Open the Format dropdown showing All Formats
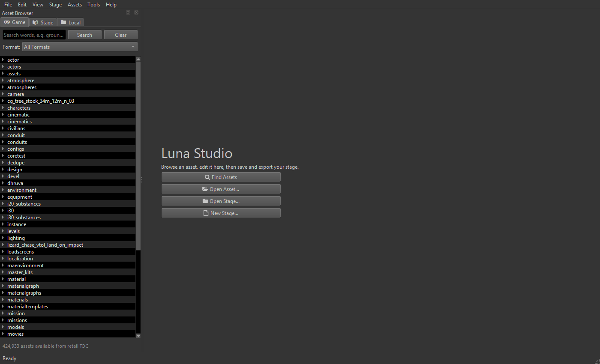The image size is (600, 364). (x=80, y=47)
